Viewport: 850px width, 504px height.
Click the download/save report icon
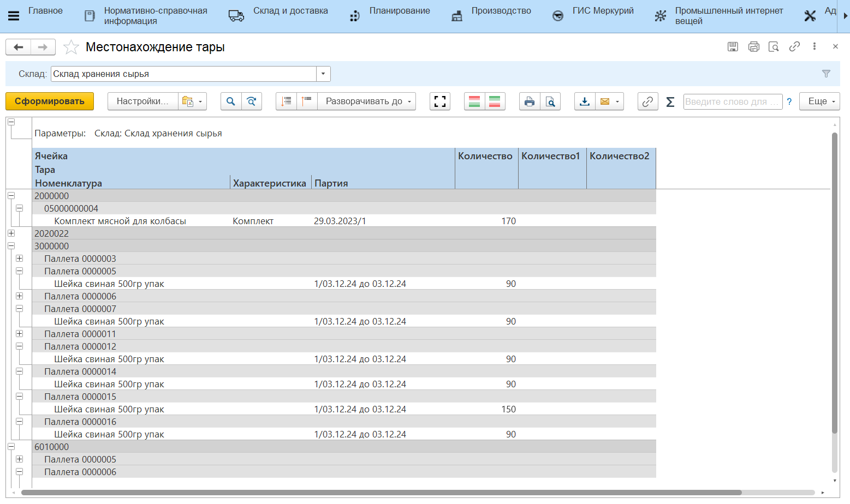point(585,101)
